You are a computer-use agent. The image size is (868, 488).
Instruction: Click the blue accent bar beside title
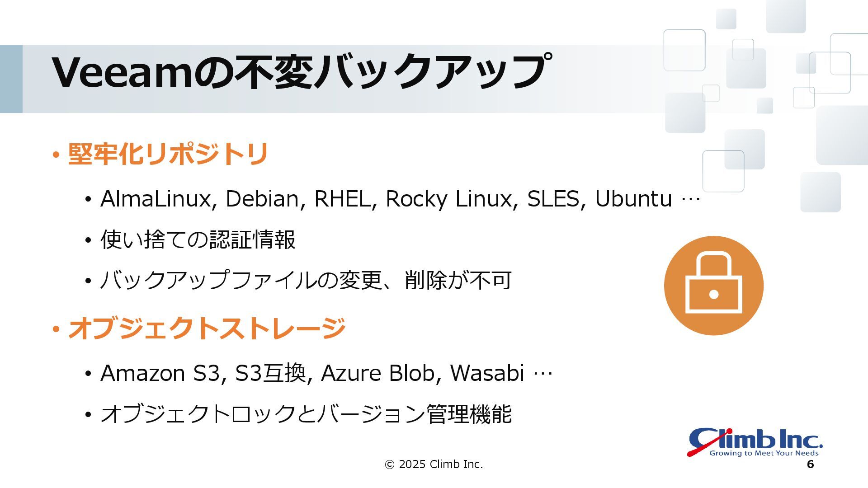(x=11, y=79)
